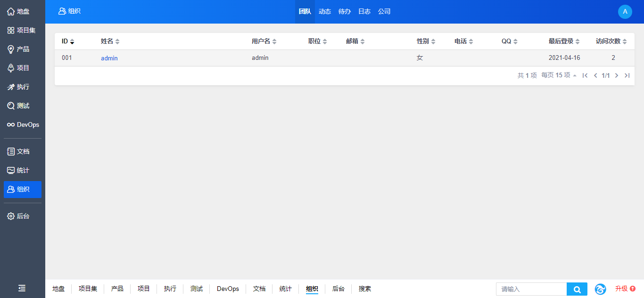Click the blue search button
644x298 pixels.
[577, 289]
